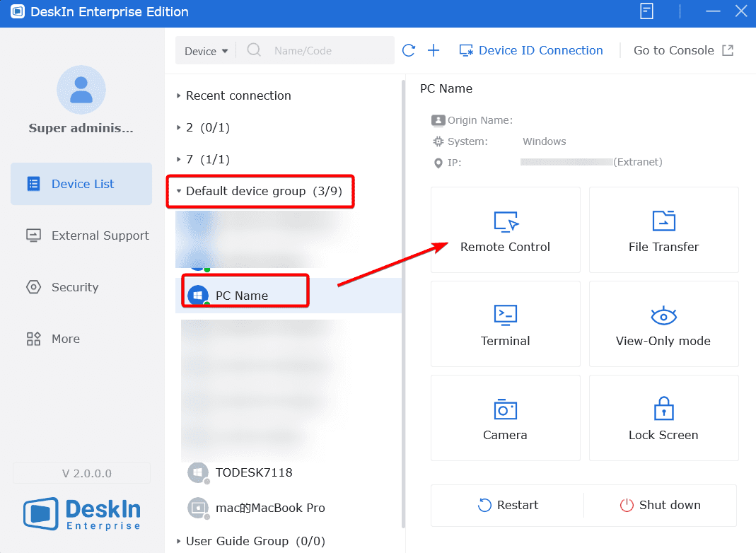Click the Remote Control screen icon
Viewport: 756px width, 553px height.
point(506,222)
